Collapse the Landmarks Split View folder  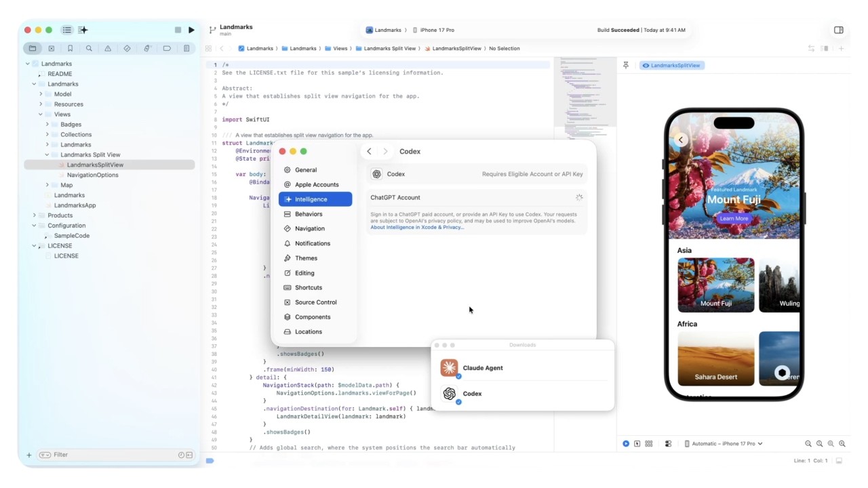pyautogui.click(x=47, y=155)
